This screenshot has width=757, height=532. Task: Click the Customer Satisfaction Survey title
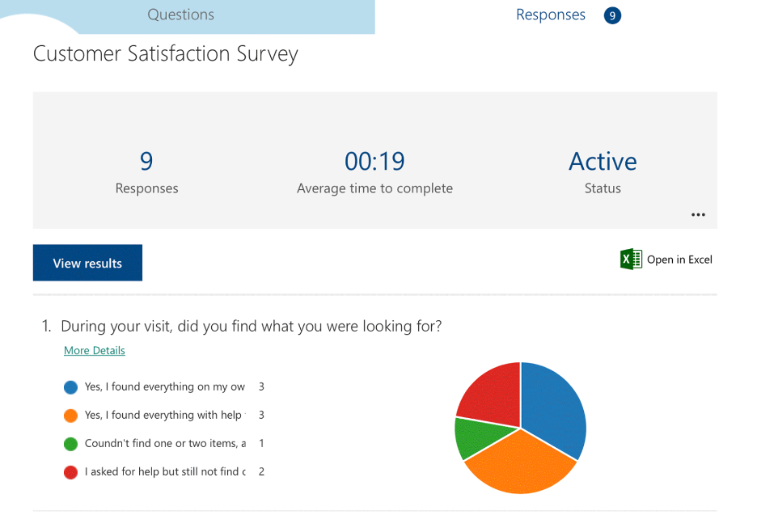166,54
